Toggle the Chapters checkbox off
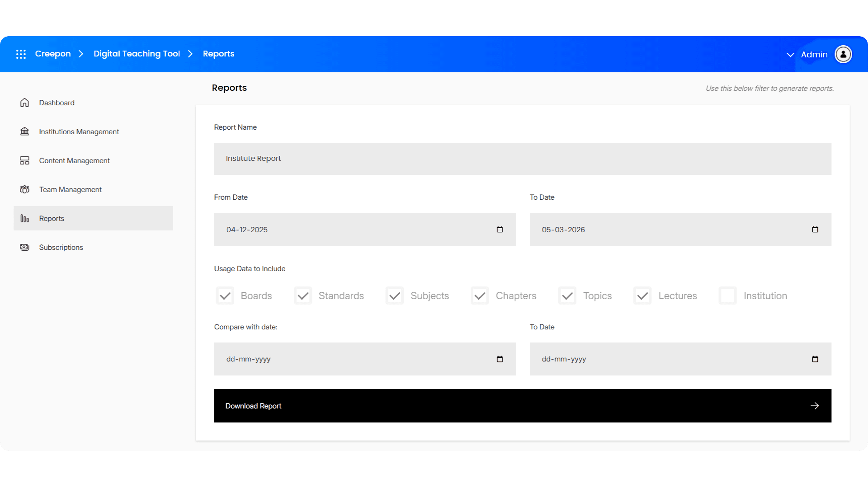 click(480, 296)
